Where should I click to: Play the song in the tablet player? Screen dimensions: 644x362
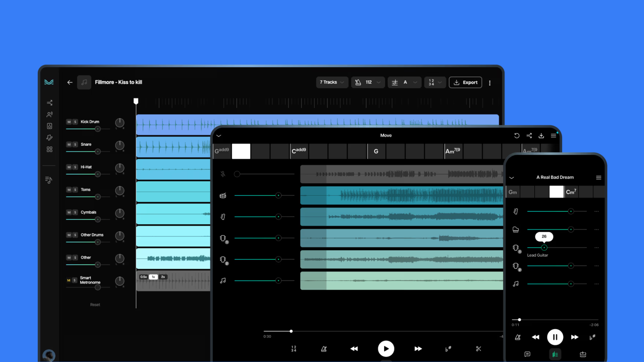[x=386, y=349]
